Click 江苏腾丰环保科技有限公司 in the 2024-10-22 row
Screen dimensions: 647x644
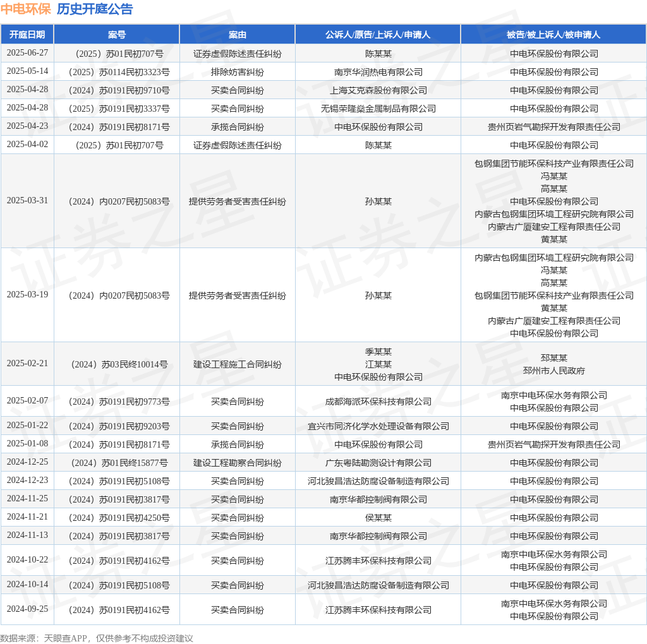[x=378, y=561]
